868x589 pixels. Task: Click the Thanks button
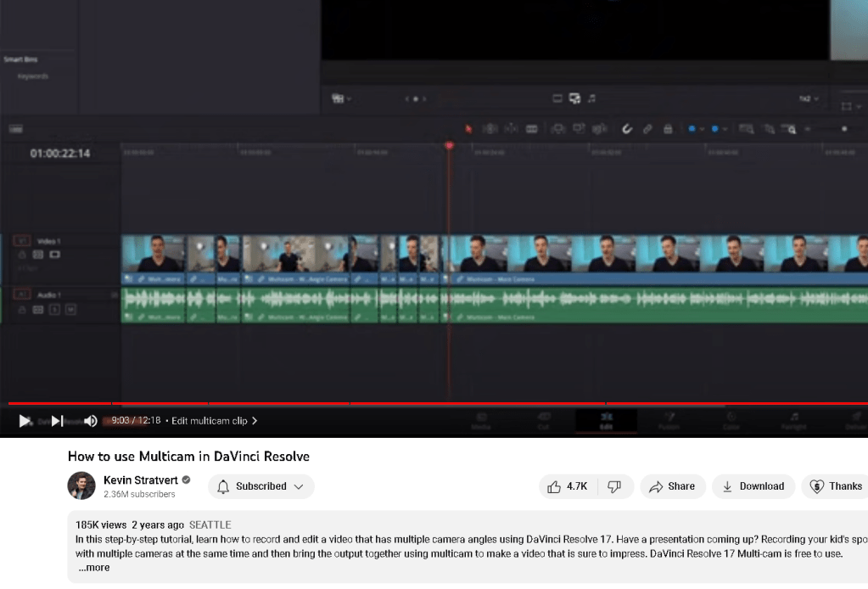point(836,486)
